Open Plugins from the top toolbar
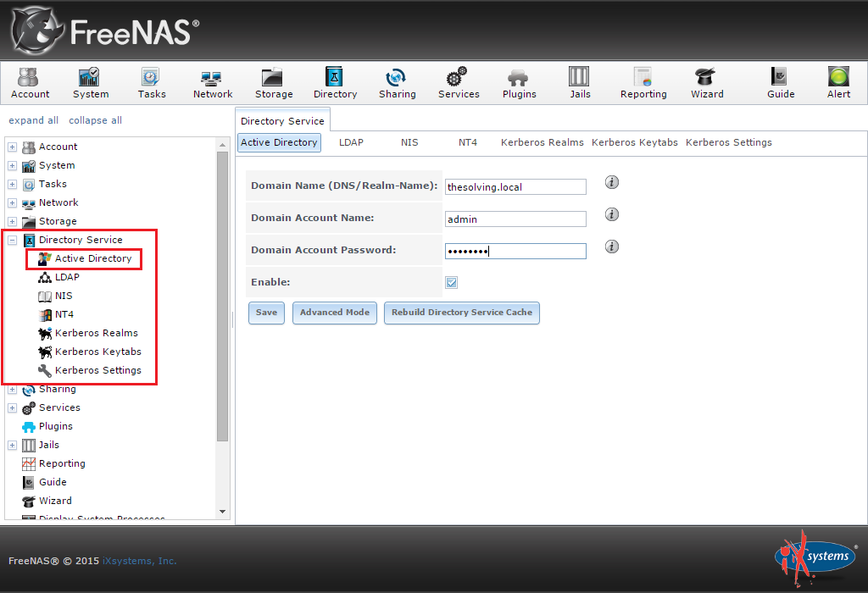 pyautogui.click(x=520, y=83)
